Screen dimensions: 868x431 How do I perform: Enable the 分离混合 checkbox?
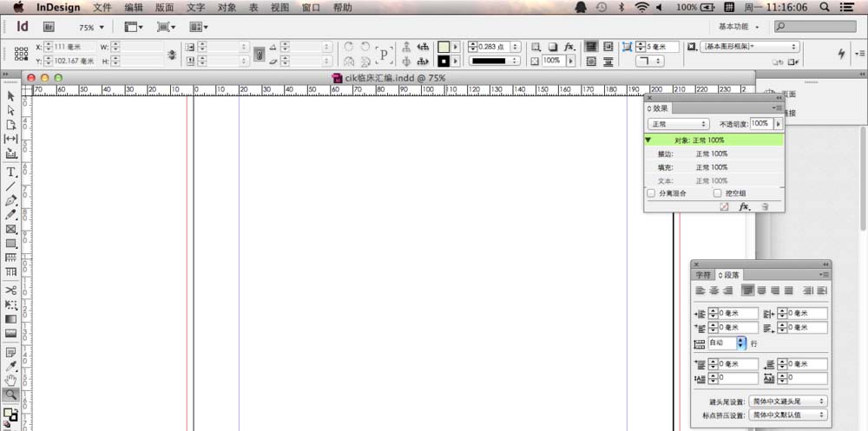tap(651, 193)
